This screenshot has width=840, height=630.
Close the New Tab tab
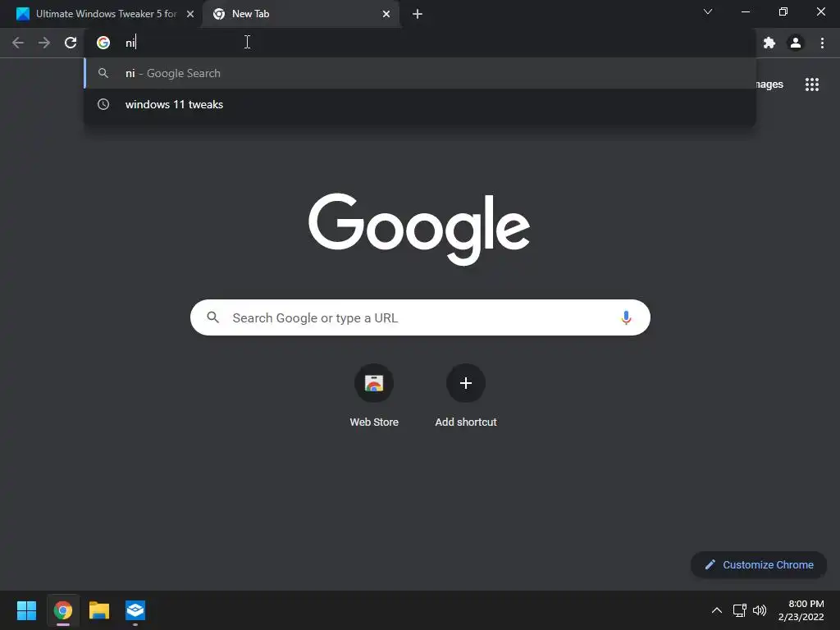[386, 14]
